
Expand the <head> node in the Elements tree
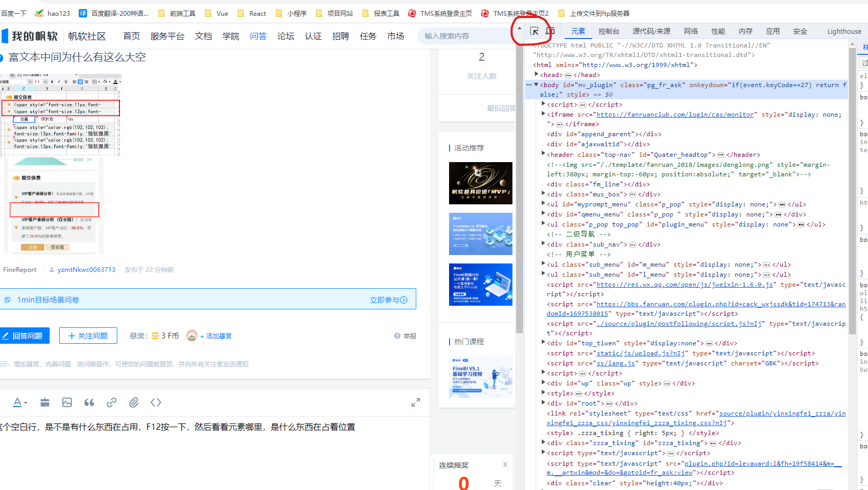(537, 74)
